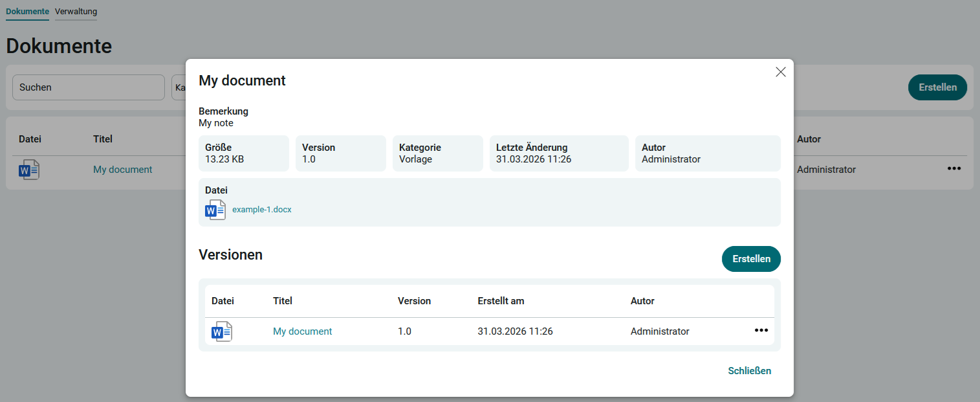Open the three-dot menu for version 1.0
Viewport: 980px width, 402px height.
click(x=761, y=331)
